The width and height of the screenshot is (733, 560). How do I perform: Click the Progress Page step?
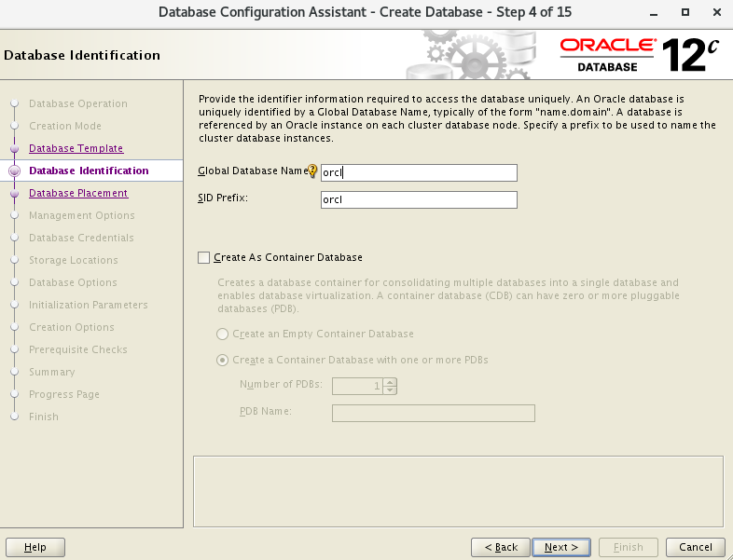pos(64,395)
